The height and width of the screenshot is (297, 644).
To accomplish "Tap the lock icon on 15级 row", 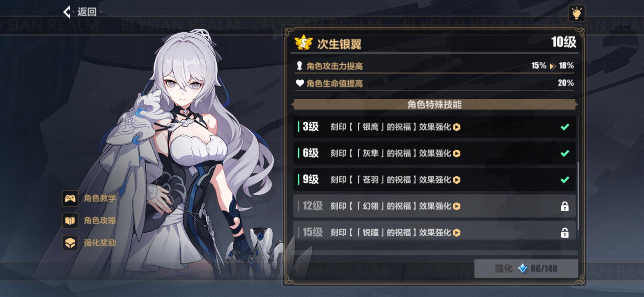I will (x=564, y=233).
